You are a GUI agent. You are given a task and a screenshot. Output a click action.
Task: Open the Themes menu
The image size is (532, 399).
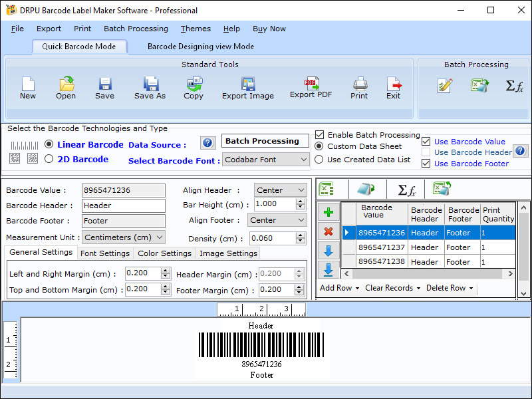click(196, 29)
